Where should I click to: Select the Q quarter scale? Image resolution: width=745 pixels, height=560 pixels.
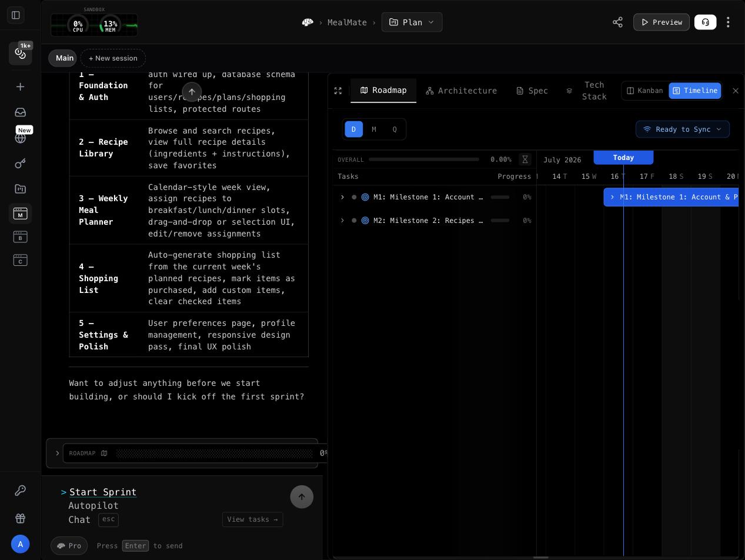395,129
